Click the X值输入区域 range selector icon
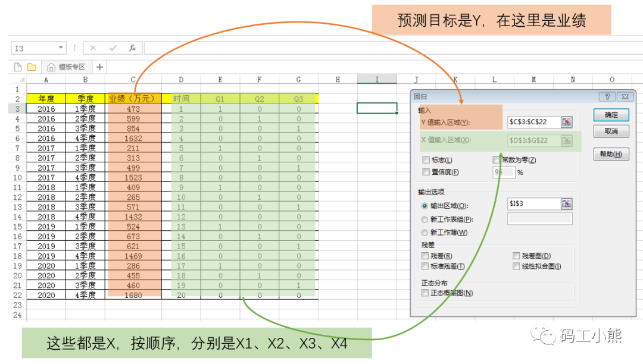Viewport: 643px width, 364px height. 567,141
